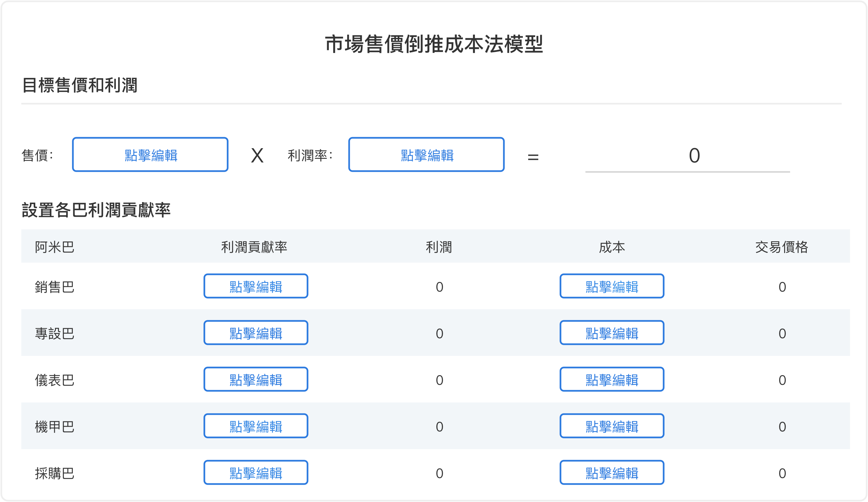868x502 pixels.
Task: Click the target profit result 0
Action: [694, 155]
